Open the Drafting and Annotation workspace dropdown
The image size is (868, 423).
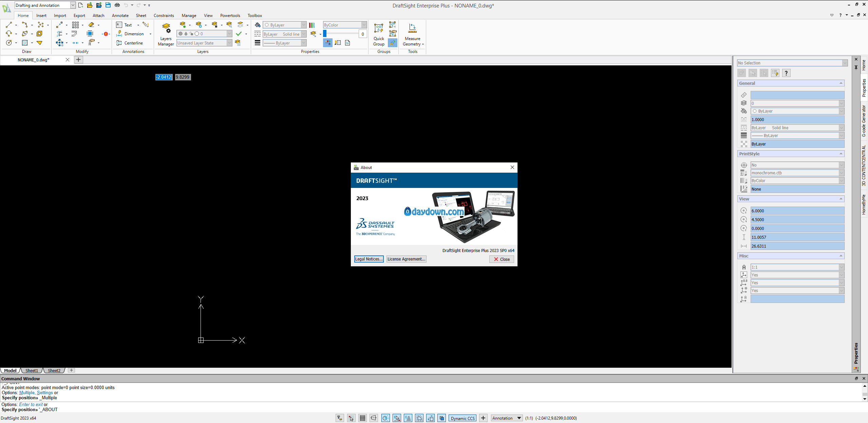coord(73,5)
